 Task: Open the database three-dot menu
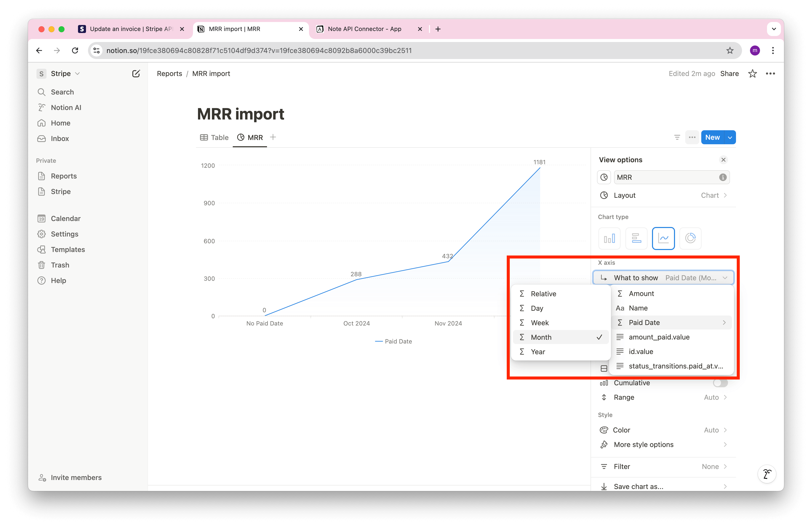(x=692, y=137)
